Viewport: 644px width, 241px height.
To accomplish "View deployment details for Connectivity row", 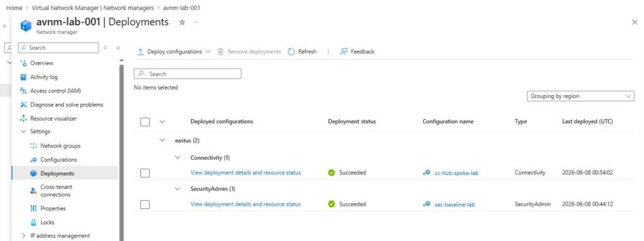I will coord(246,173).
